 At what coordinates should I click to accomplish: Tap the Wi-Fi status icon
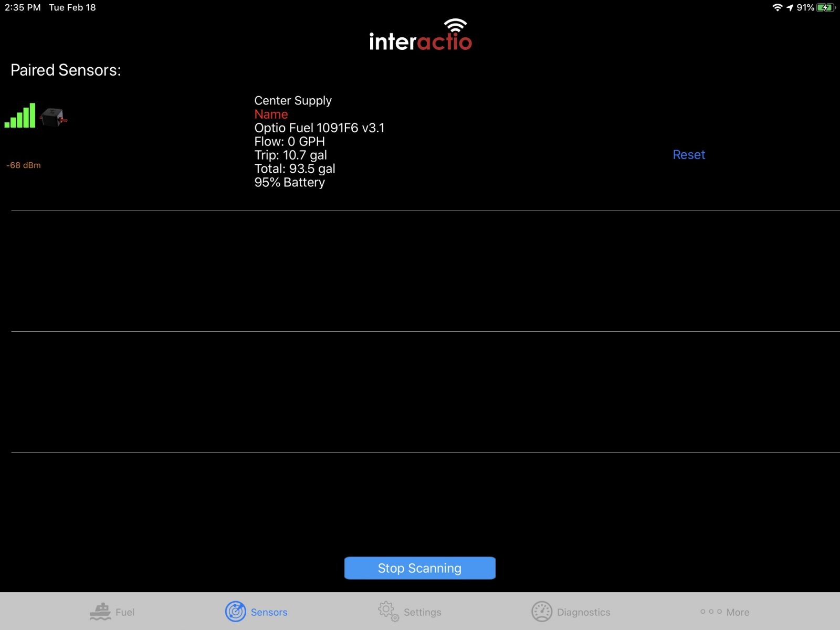(778, 7)
